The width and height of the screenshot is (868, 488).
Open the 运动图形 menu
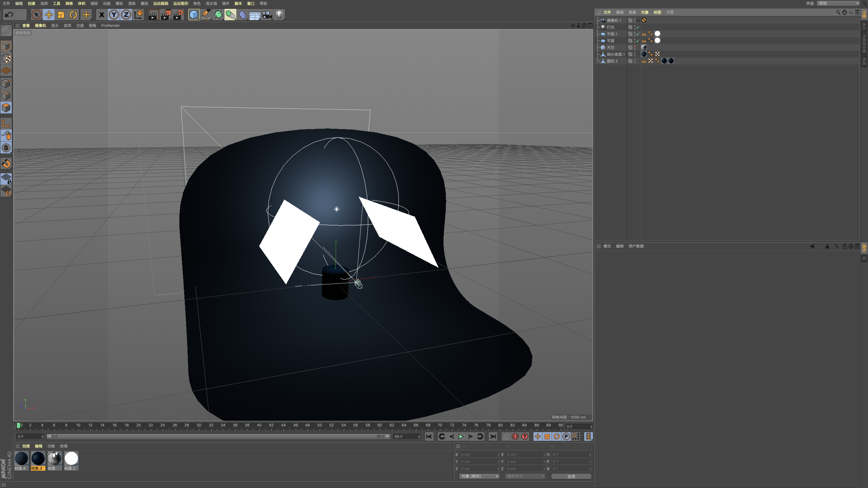coord(180,3)
